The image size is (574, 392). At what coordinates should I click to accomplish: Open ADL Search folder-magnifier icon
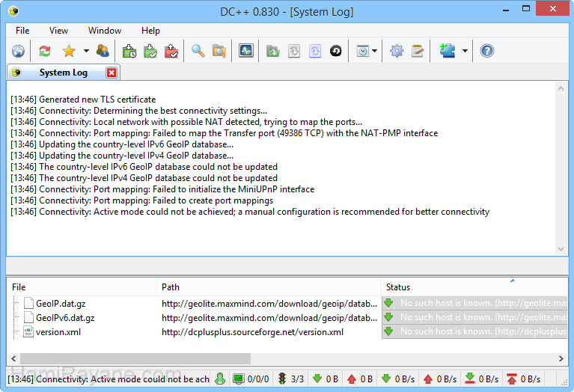click(x=219, y=51)
